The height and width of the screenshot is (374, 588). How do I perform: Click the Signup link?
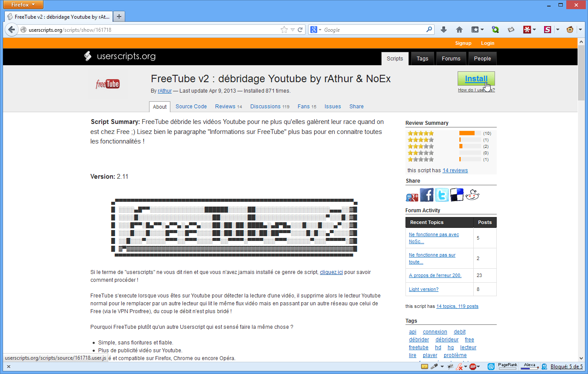463,43
